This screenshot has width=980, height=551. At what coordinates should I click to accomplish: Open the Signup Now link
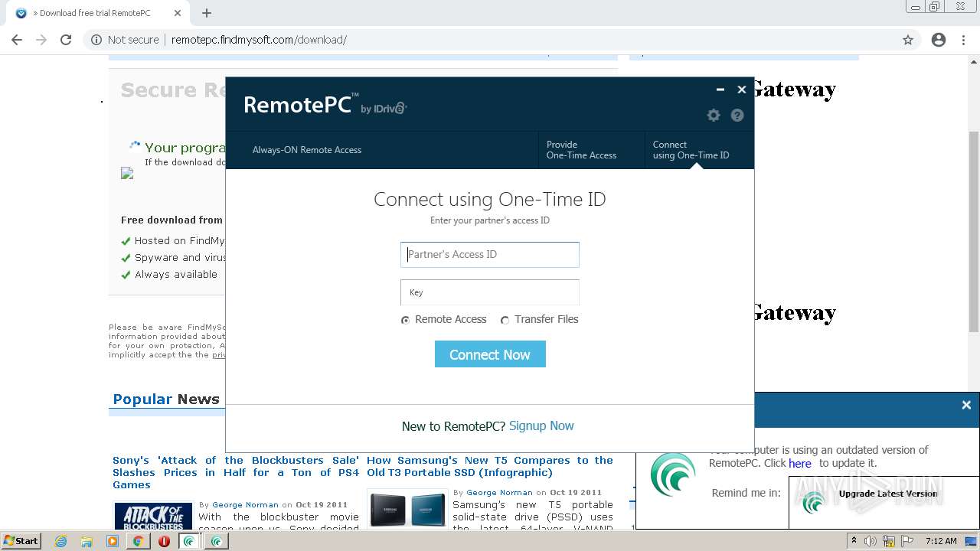(541, 426)
